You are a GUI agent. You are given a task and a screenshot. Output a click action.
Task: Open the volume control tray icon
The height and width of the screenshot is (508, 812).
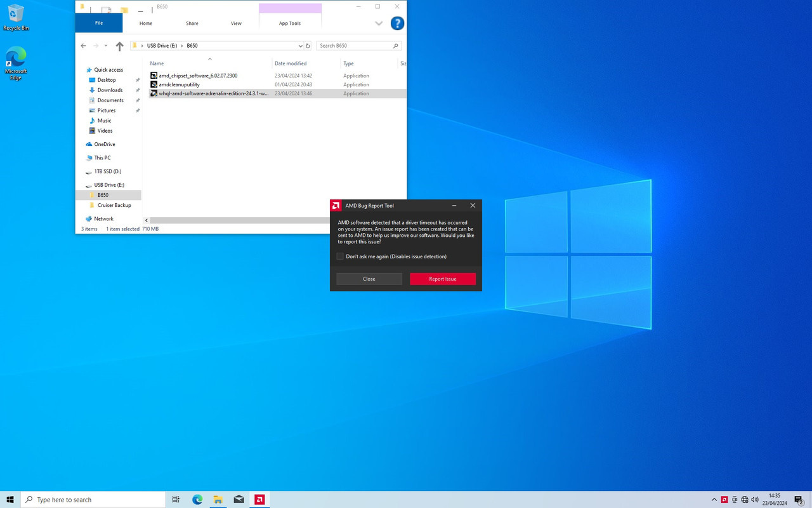tap(755, 500)
